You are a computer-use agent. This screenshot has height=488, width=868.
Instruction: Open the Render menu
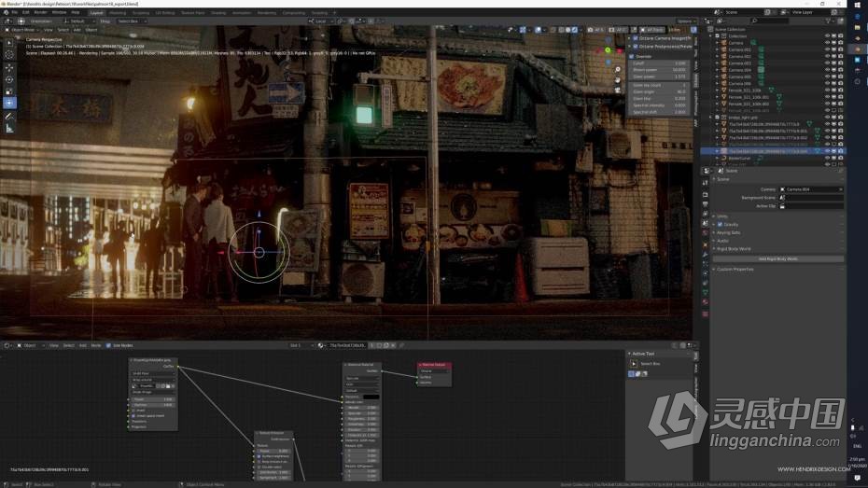[x=40, y=12]
